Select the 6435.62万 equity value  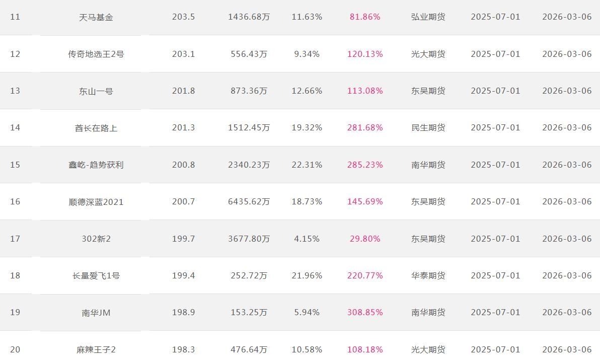point(249,202)
